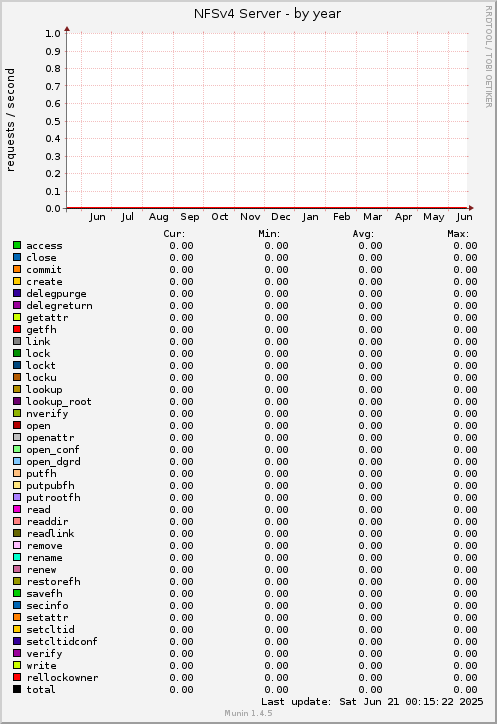The height and width of the screenshot is (724, 497).
Task: Click the 'link' legend label
Action: [38, 342]
